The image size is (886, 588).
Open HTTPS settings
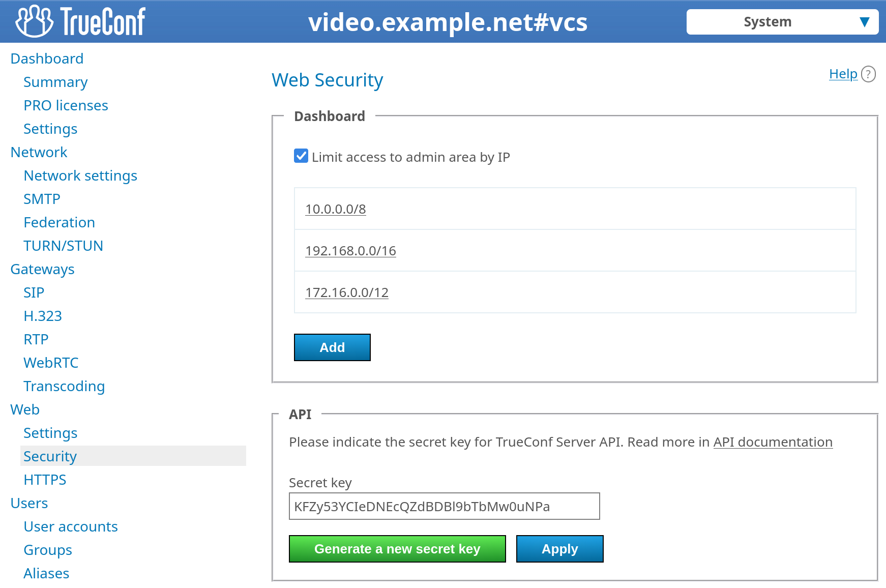[45, 480]
